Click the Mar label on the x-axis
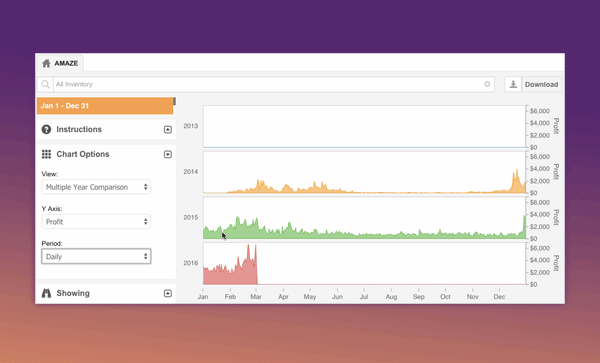This screenshot has width=600, height=363. 256,297
